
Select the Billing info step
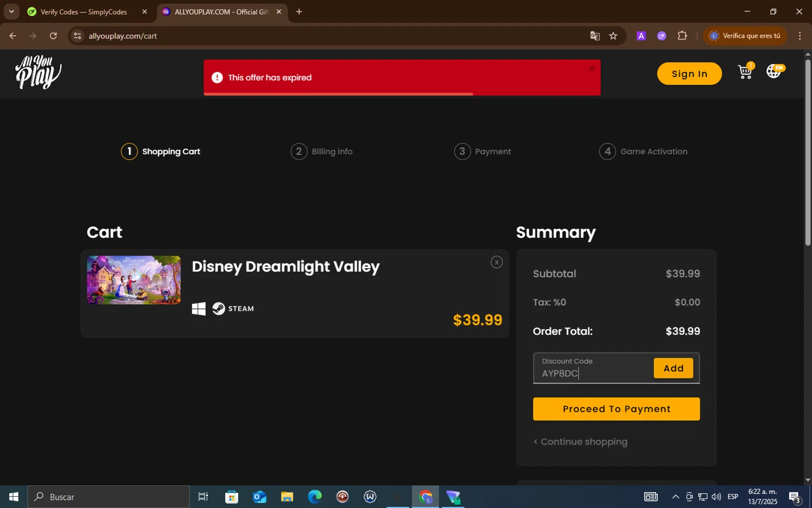tap(322, 152)
